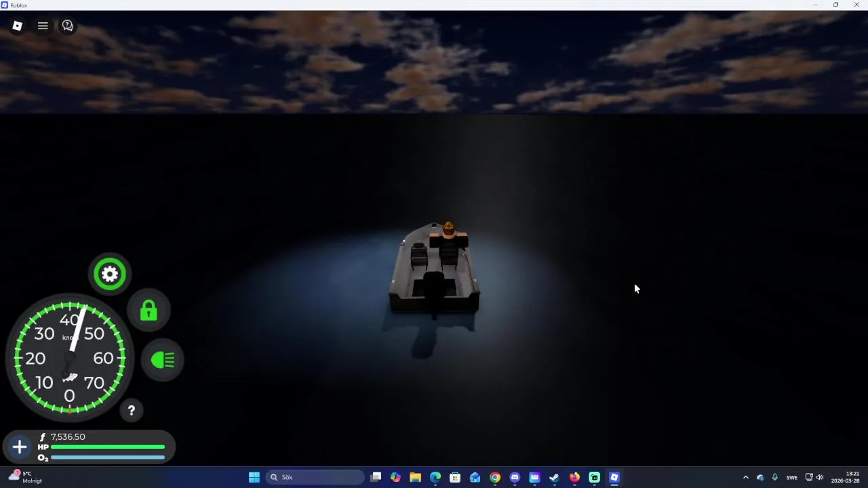The width and height of the screenshot is (868, 488).
Task: Open the volume speaker tray icon
Action: (820, 477)
